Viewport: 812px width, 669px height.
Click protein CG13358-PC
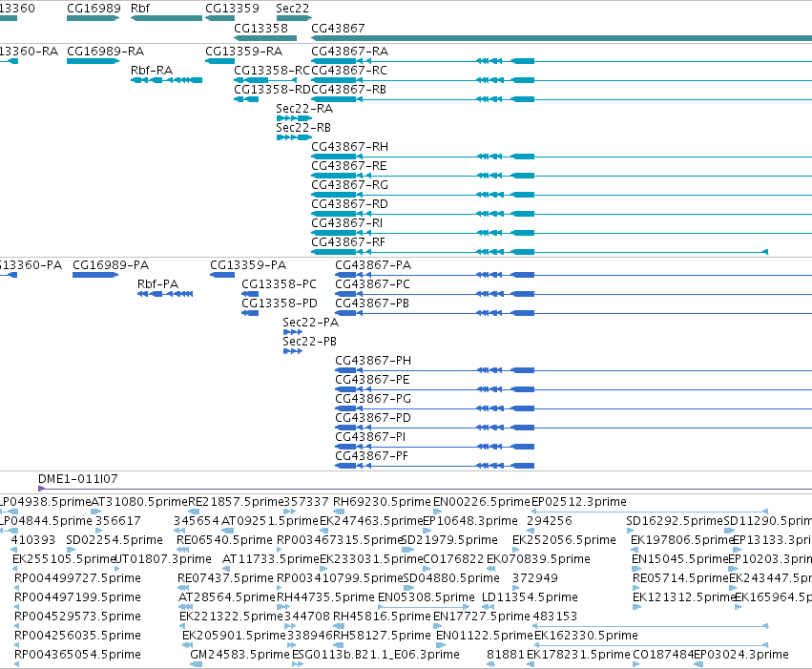tap(280, 283)
